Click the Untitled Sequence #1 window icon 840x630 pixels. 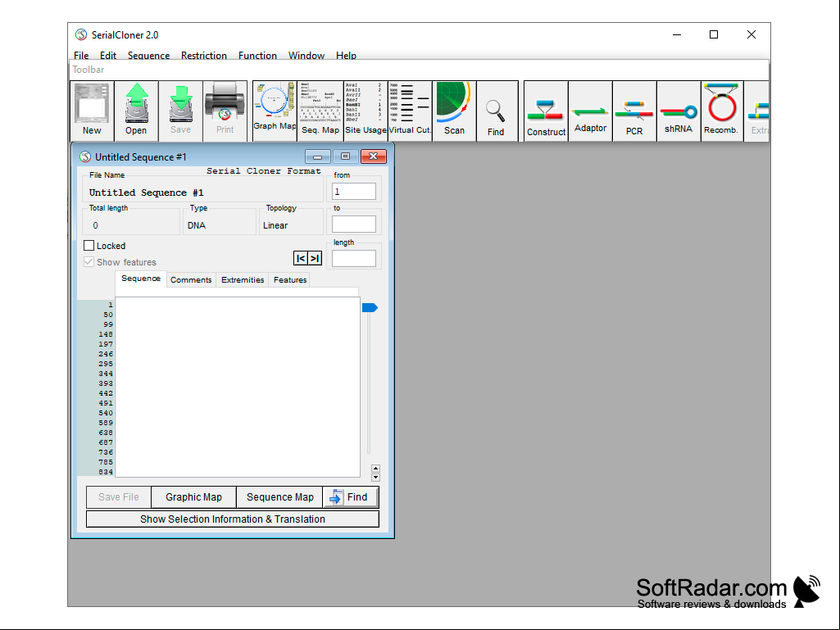[x=85, y=157]
